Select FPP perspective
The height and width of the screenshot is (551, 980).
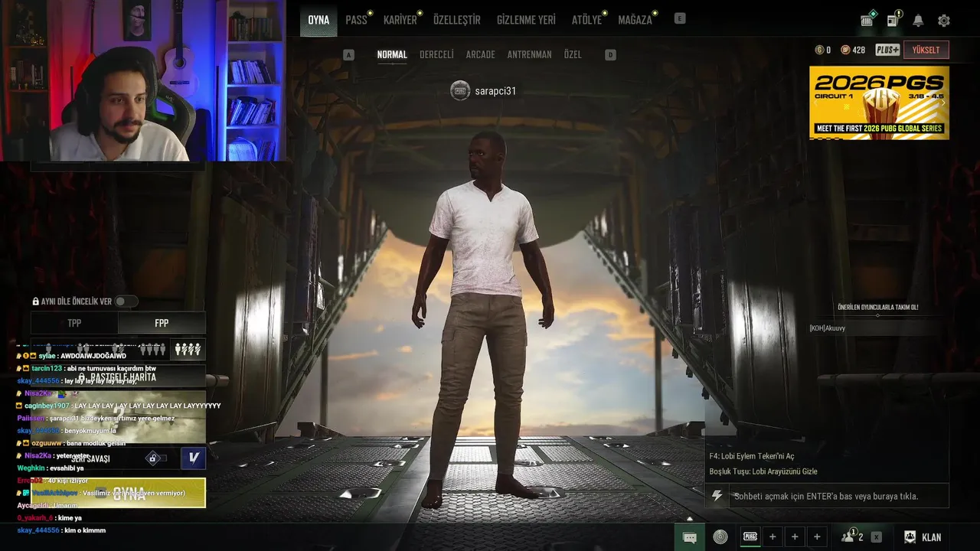pyautogui.click(x=162, y=323)
